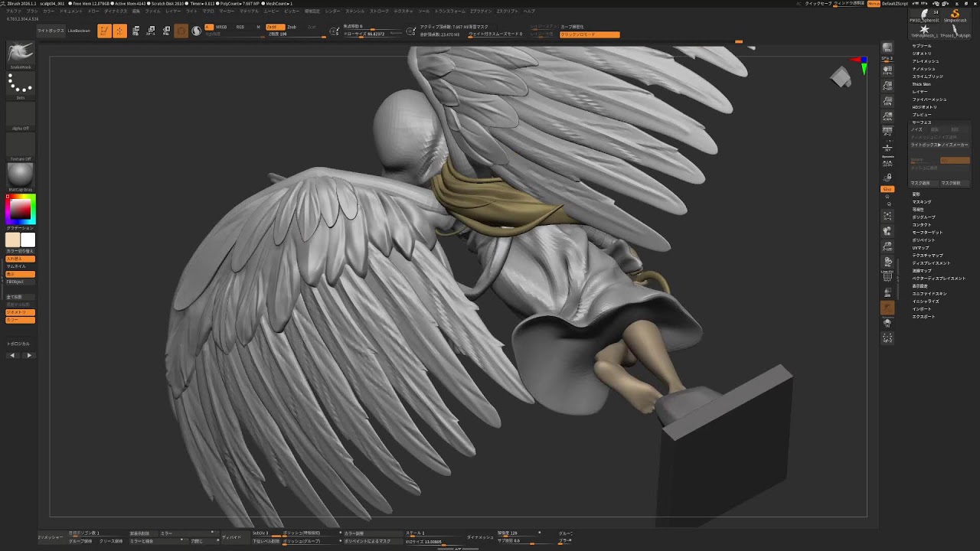980x551 pixels.
Task: Adjust the ドローサイズ draw size slider
Action: [374, 34]
